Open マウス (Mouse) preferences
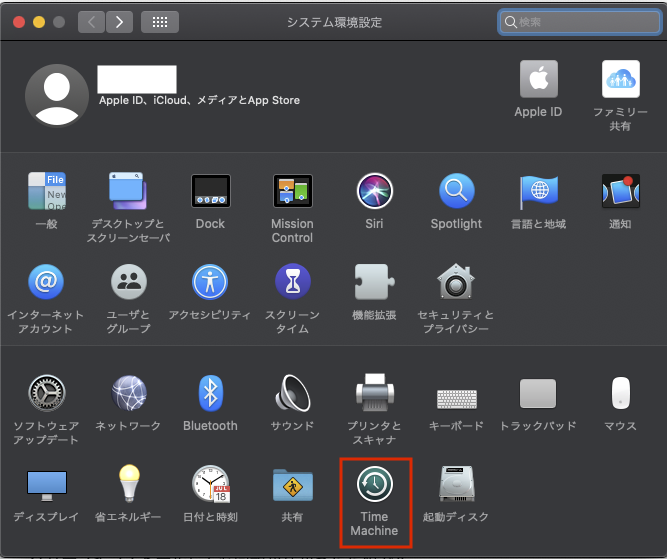This screenshot has width=667, height=559. click(621, 393)
